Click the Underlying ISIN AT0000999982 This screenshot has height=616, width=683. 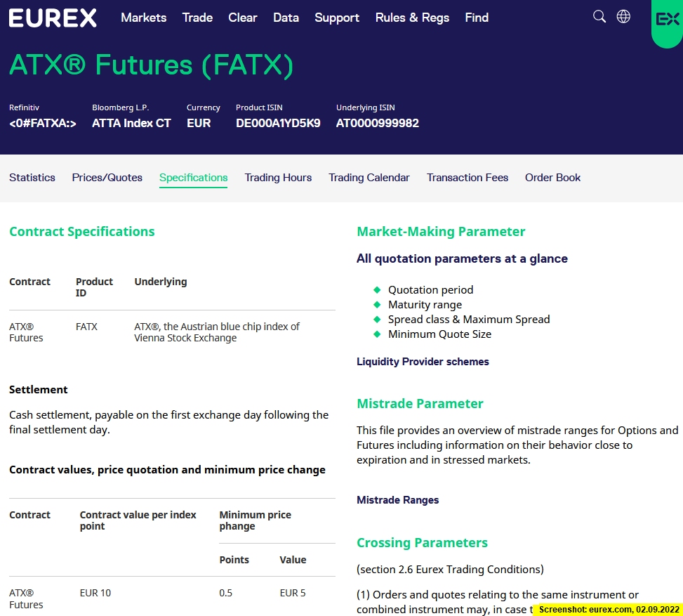377,124
